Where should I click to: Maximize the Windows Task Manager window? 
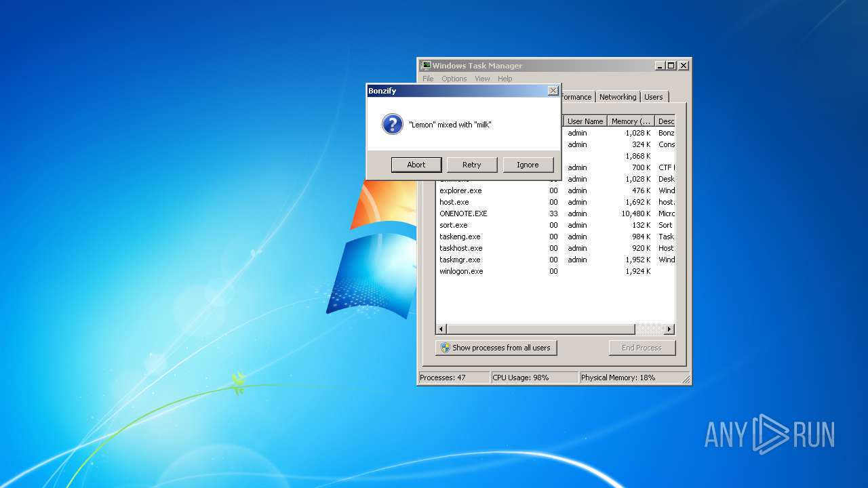click(x=671, y=66)
